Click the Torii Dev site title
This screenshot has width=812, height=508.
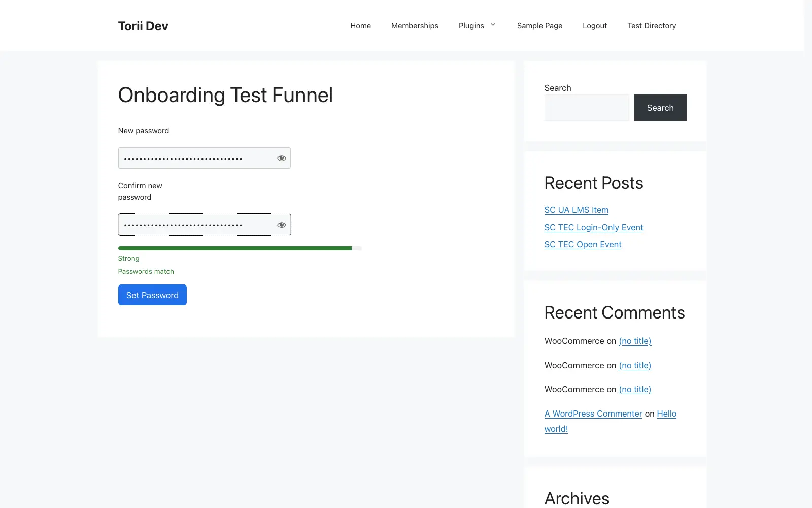pos(143,26)
